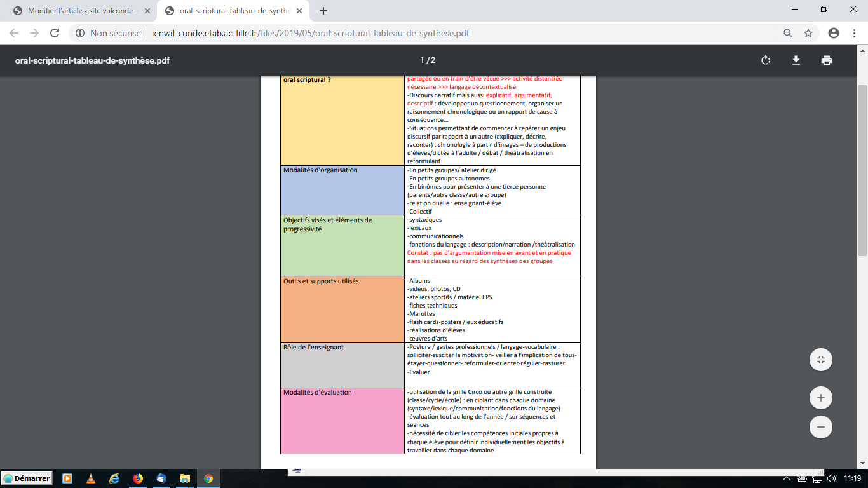This screenshot has height=488, width=868.
Task: Click '-flash cards-posters /jeux éducatifs' line
Action: (x=455, y=322)
